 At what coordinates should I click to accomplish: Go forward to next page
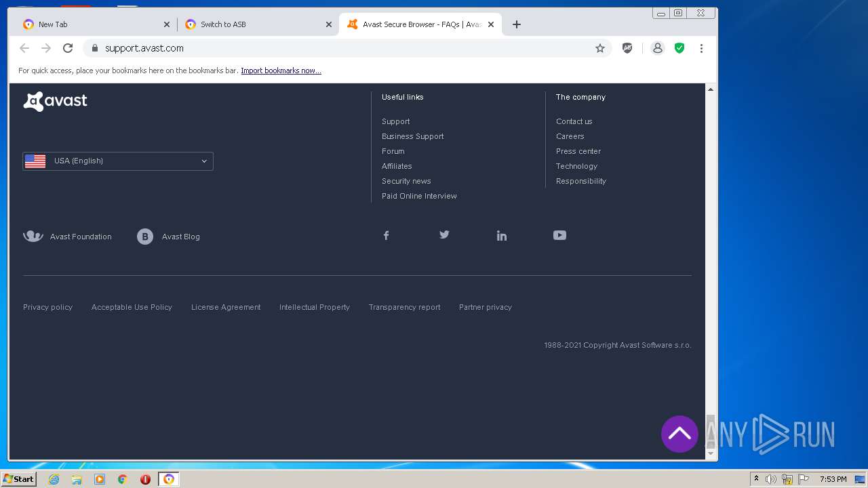tap(46, 48)
